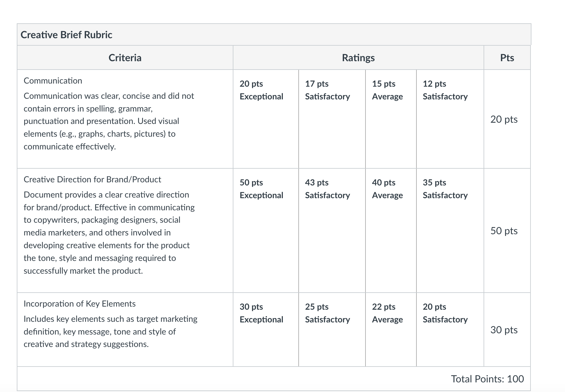Viewport: 565px width, 392px height.
Task: Choose the 43 pts Satisfactory rating cell
Action: [x=332, y=230]
